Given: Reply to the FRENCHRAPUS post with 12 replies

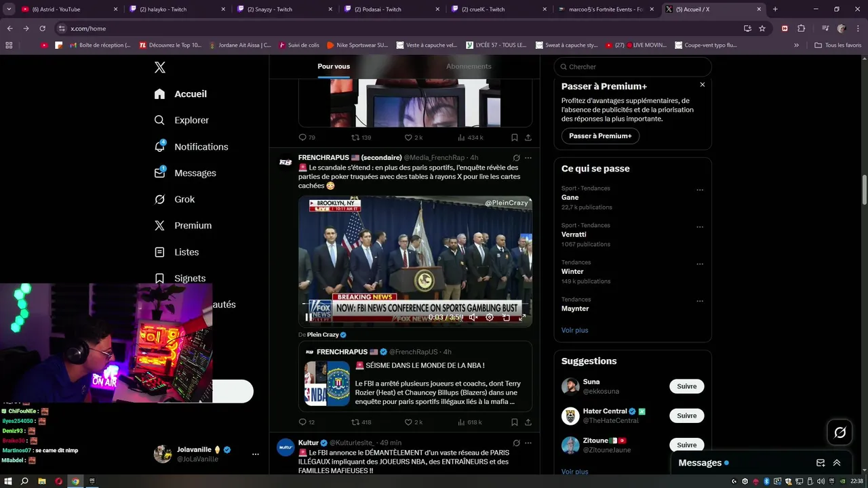Looking at the screenshot, I should 307,422.
